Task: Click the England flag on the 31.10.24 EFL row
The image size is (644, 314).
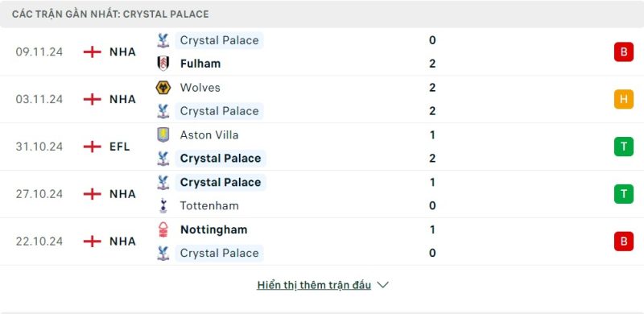Action: pyautogui.click(x=92, y=147)
